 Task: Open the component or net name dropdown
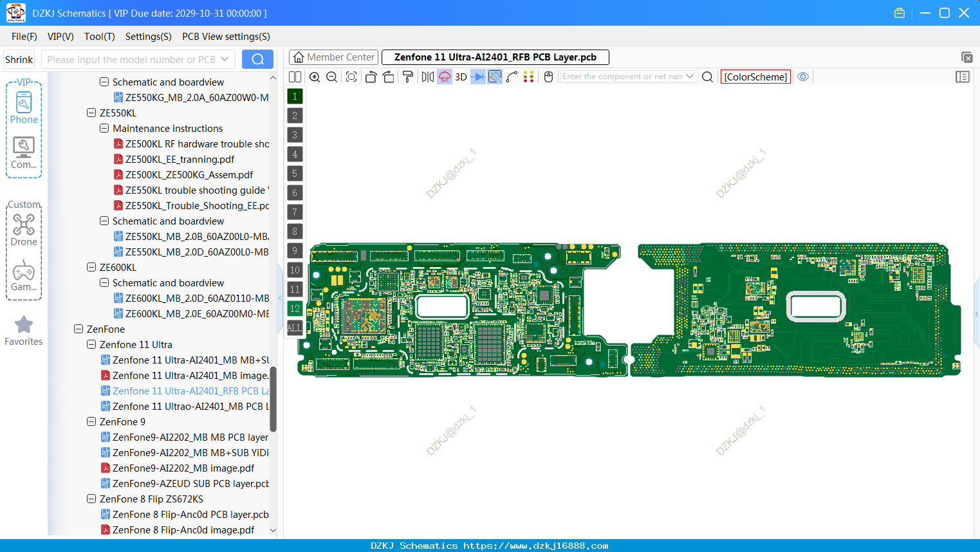coord(690,77)
